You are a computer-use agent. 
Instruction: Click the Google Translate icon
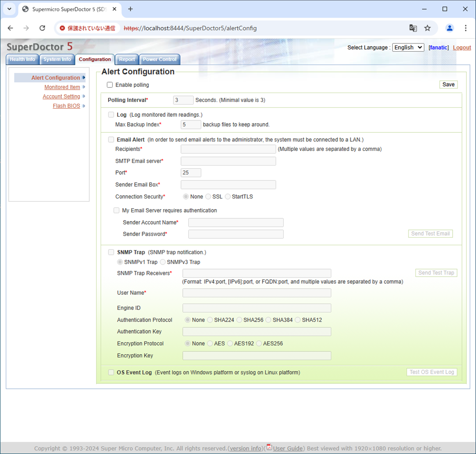[413, 28]
